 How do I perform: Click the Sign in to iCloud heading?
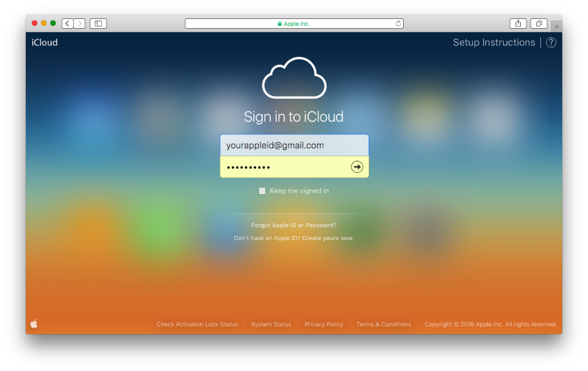[x=293, y=117]
